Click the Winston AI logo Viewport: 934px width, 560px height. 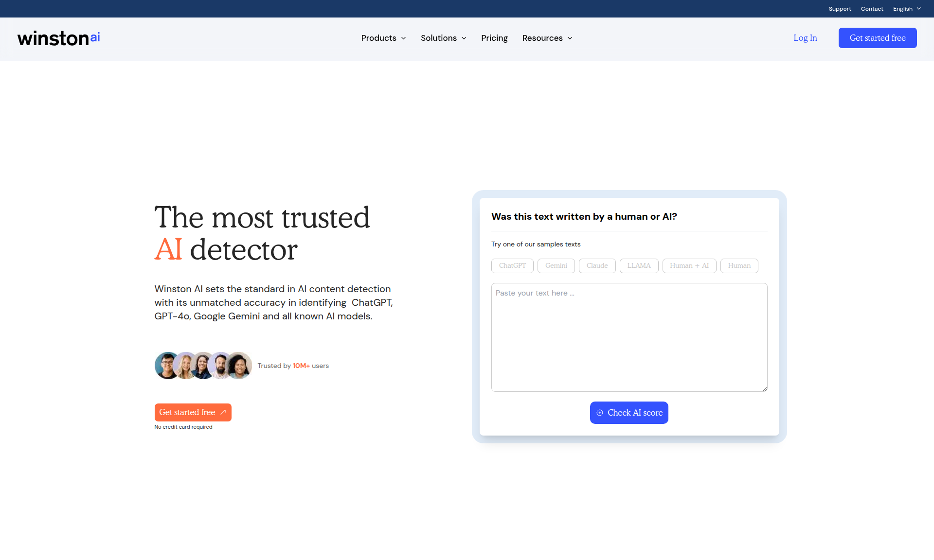point(58,38)
